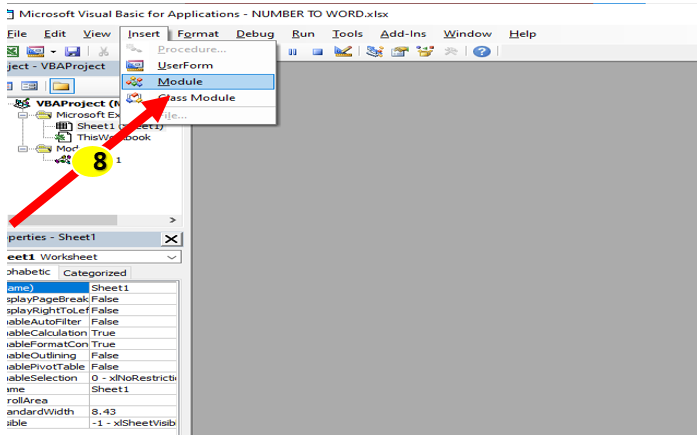Image resolution: width=697 pixels, height=445 pixels.
Task: Click the Reset stop icon in toolbar
Action: tap(317, 52)
